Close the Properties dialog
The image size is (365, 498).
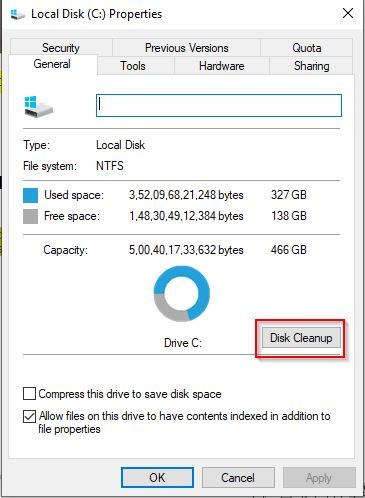click(348, 13)
